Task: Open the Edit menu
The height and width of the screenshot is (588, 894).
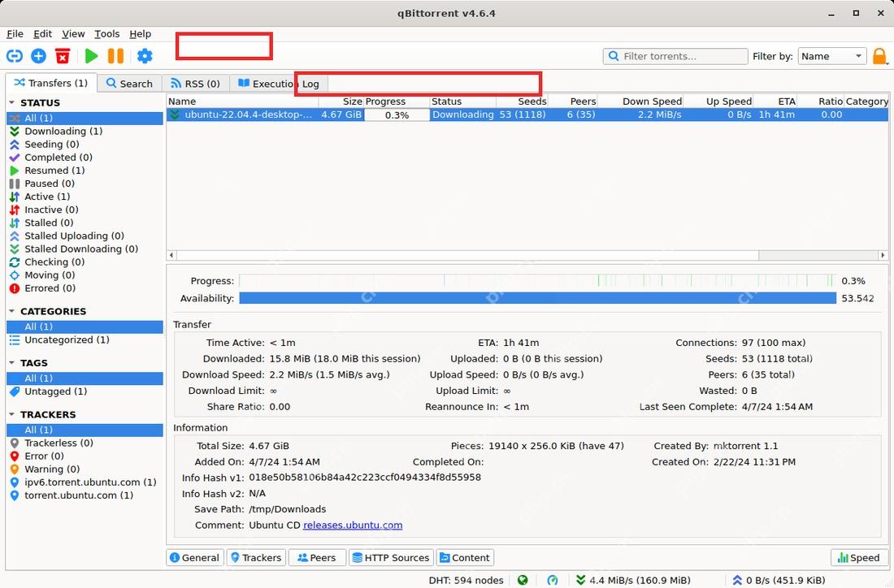Action: (42, 33)
